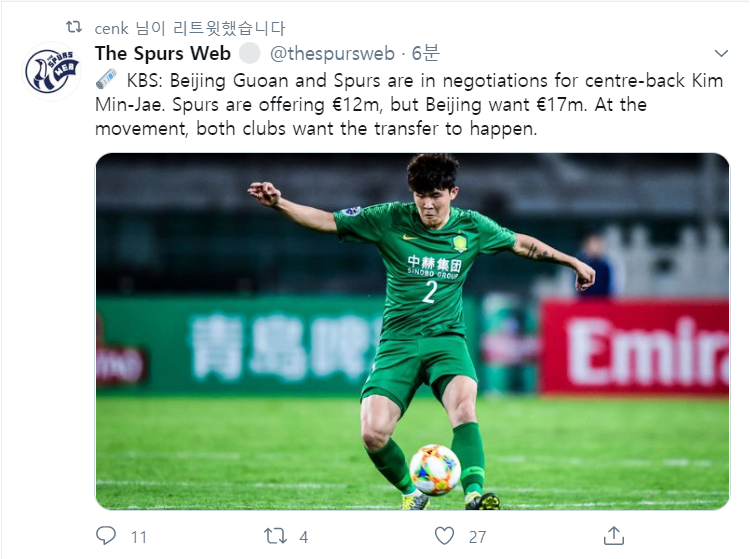Visit the @thespursweb handle link

(332, 54)
